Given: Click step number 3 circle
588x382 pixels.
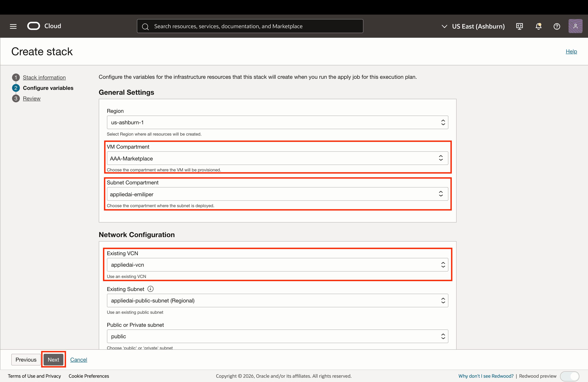Looking at the screenshot, I should (x=16, y=98).
